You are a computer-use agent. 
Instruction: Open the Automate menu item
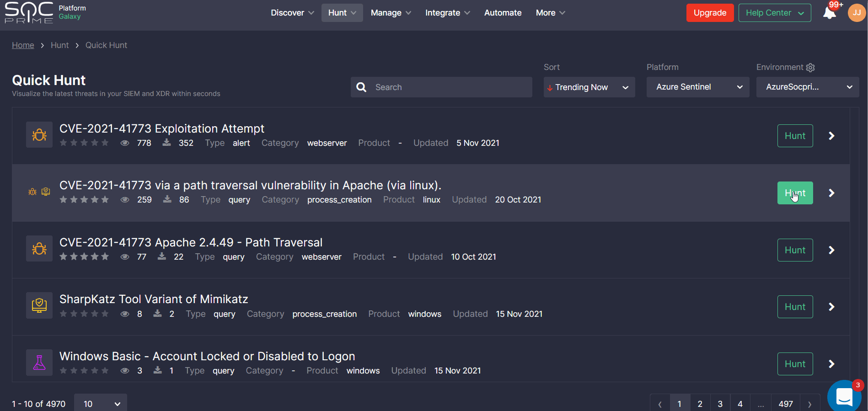click(503, 13)
